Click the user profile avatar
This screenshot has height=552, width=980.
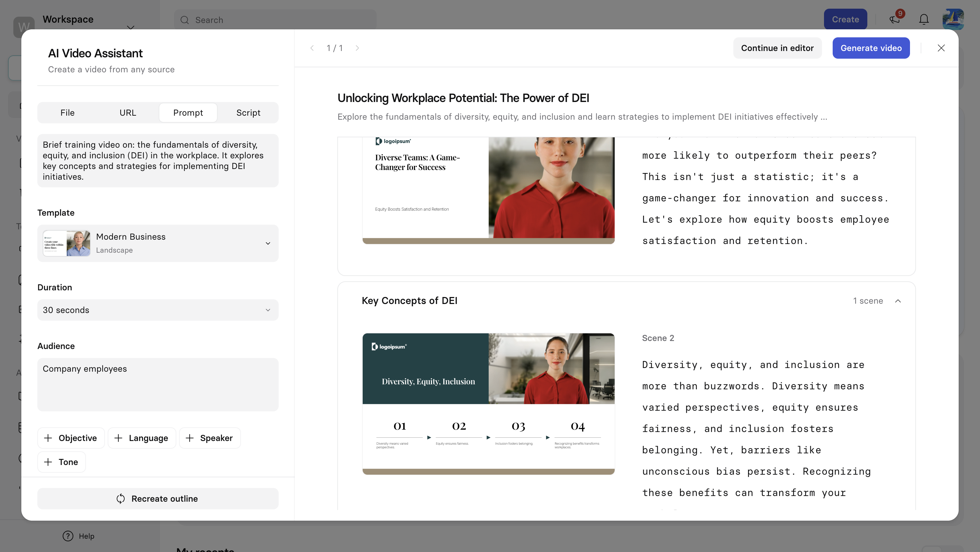click(953, 19)
